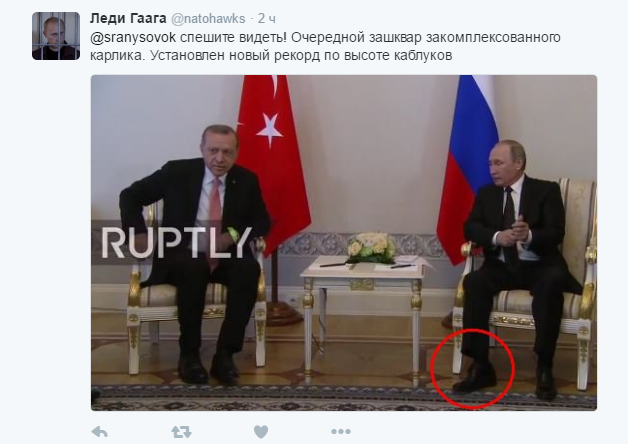The width and height of the screenshot is (628, 444).
Task: Click the patterned carpet at the photo's bottom
Action: click(344, 398)
